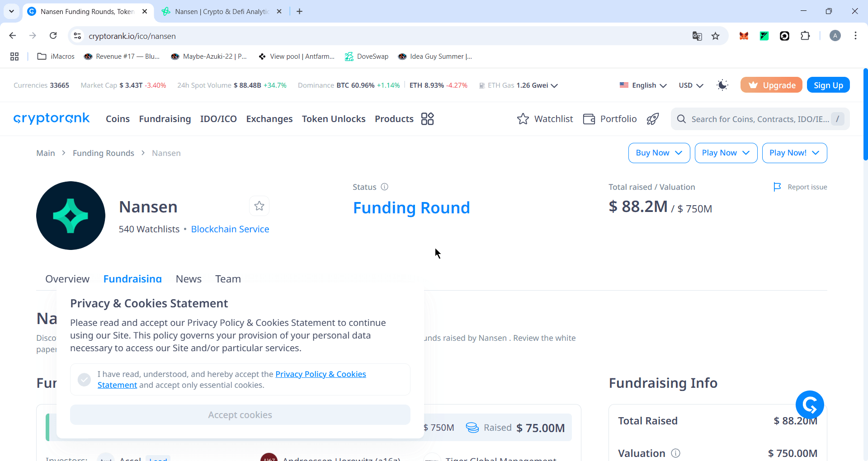Open the green extension icon
Screen dimensions: 868x461
pos(764,36)
